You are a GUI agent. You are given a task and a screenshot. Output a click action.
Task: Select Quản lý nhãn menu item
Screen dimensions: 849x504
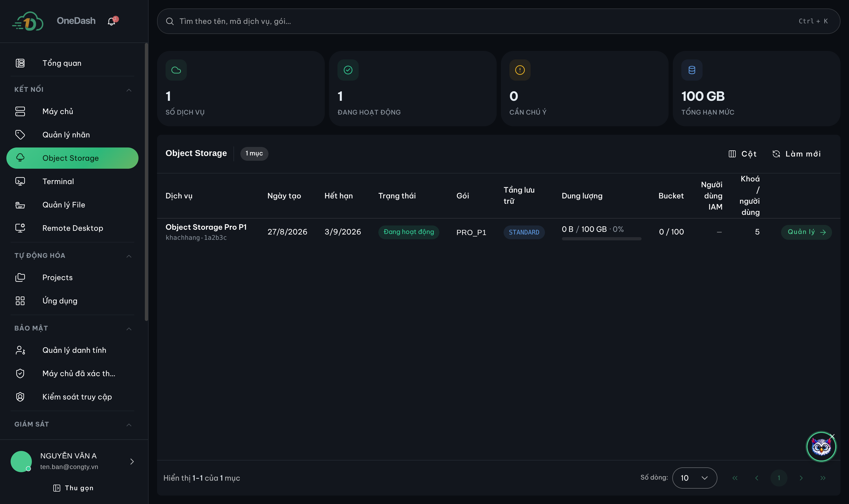click(x=72, y=135)
